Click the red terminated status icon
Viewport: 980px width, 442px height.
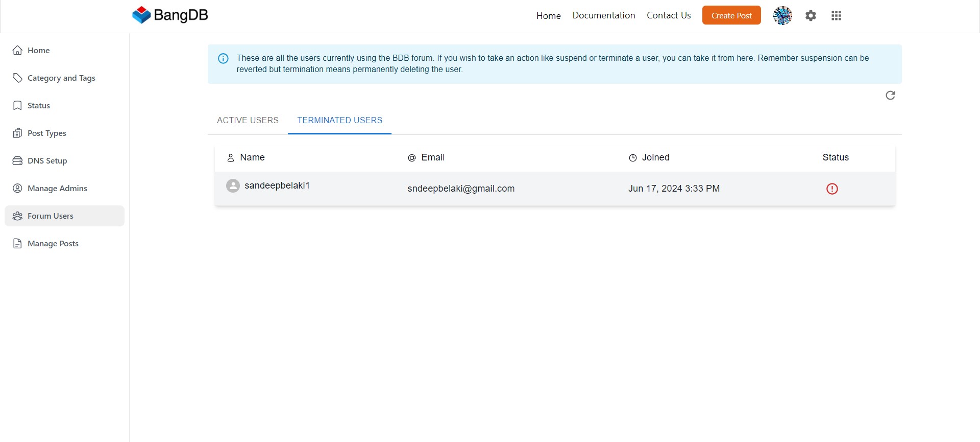(x=832, y=189)
